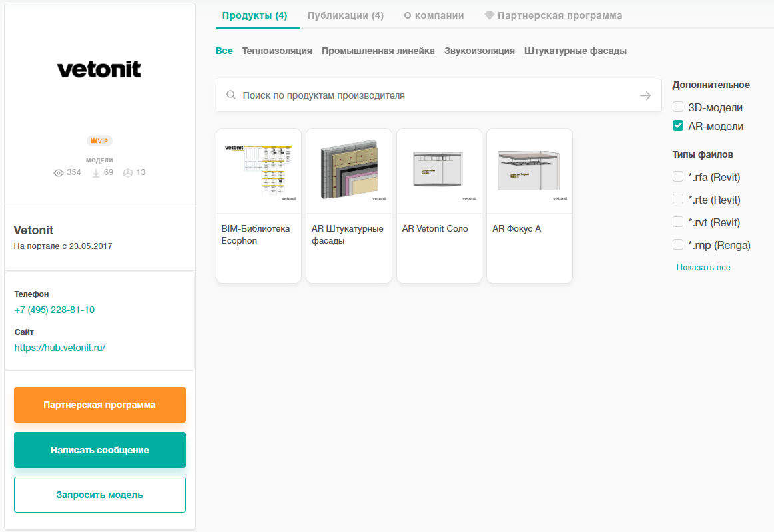
Task: Filter by Теплоизоляция category
Action: coord(277,51)
